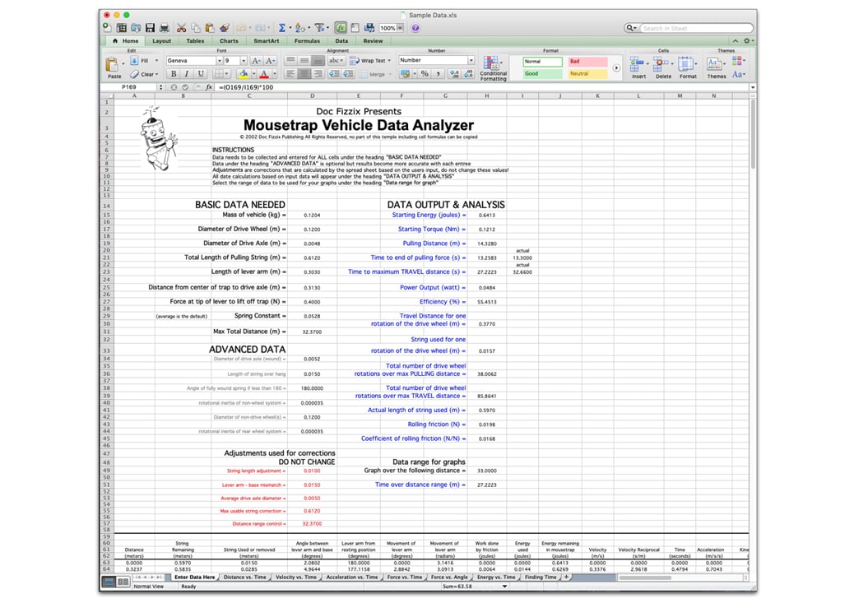Increase font size with the larger A icon
868x603 pixels.
[x=256, y=60]
